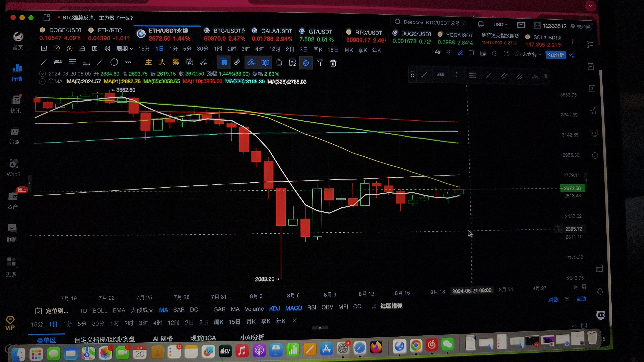Expand the 周期 period dropdown

[x=124, y=49]
